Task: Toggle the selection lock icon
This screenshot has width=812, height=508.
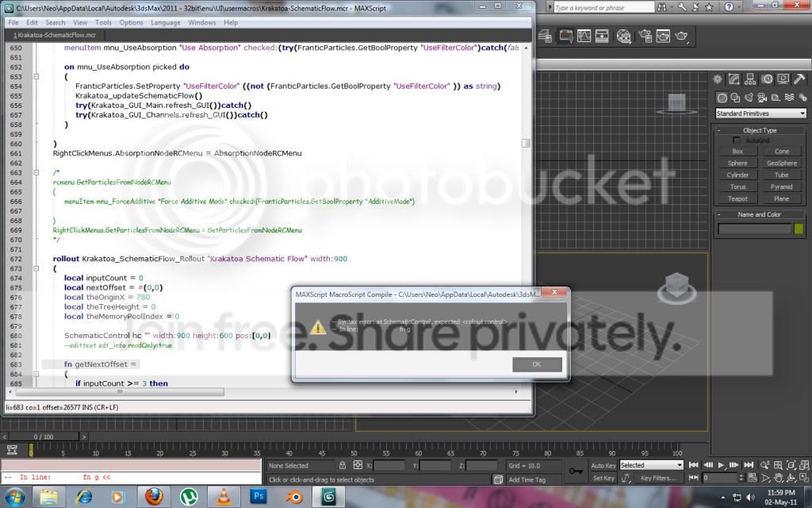Action: 343,465
